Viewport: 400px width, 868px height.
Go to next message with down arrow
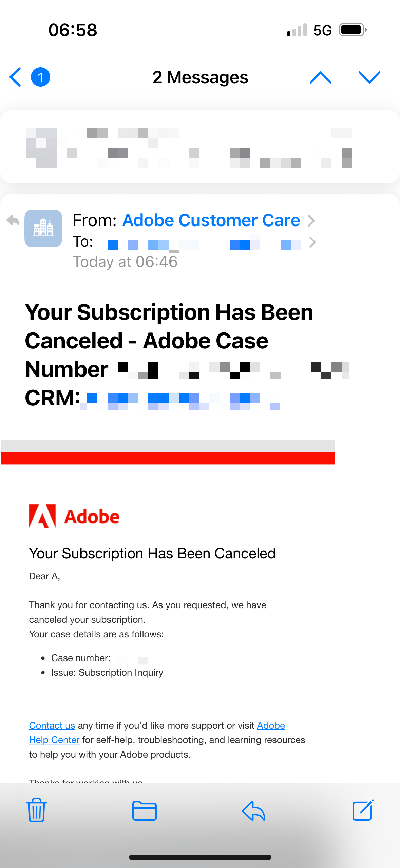[x=369, y=77]
